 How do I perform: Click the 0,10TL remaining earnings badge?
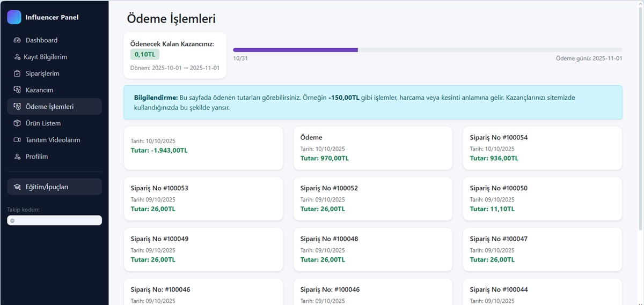[x=144, y=54]
